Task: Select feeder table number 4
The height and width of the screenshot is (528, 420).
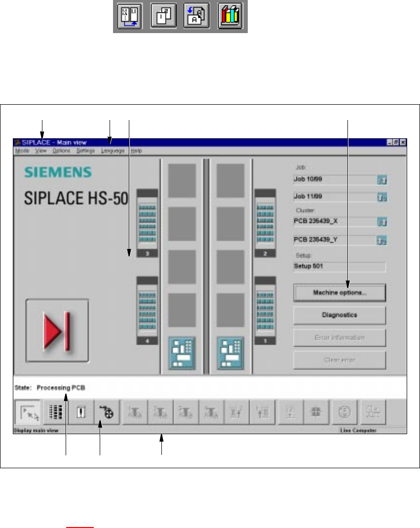Action: (147, 311)
